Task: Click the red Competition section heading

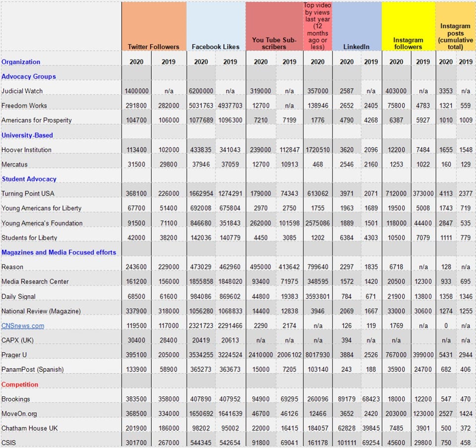Action: [20, 384]
